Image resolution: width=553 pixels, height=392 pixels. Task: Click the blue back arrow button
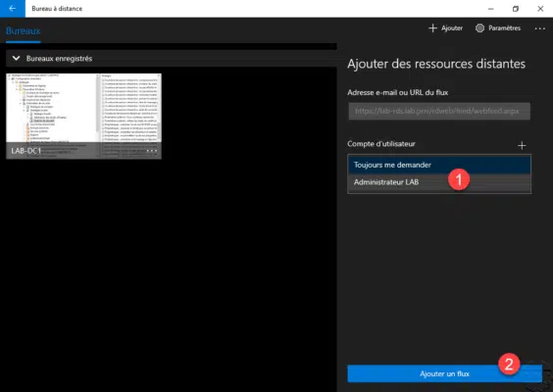(x=13, y=9)
